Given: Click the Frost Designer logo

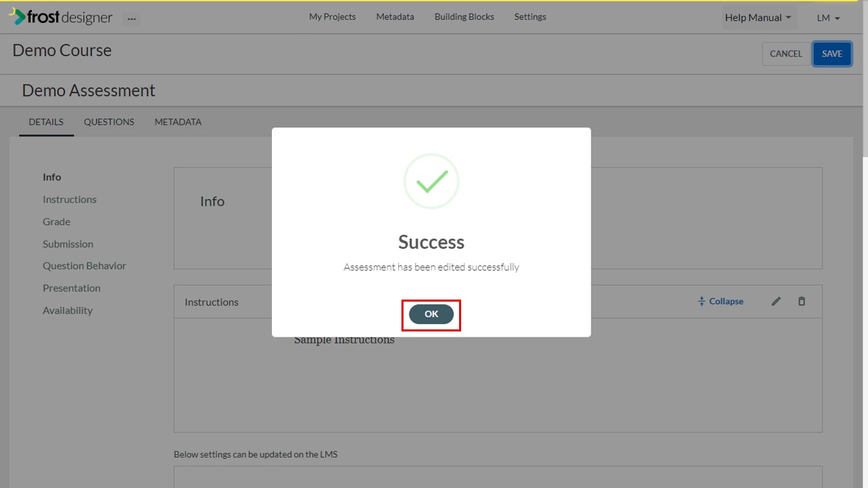Looking at the screenshot, I should click(x=60, y=17).
